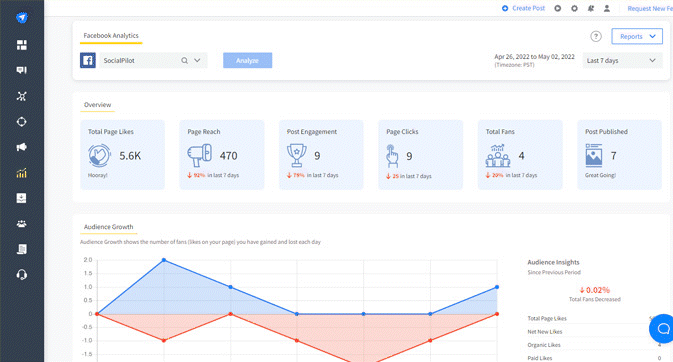This screenshot has height=362, width=673.
Task: Open the document list icon in sidebar
Action: (x=21, y=249)
